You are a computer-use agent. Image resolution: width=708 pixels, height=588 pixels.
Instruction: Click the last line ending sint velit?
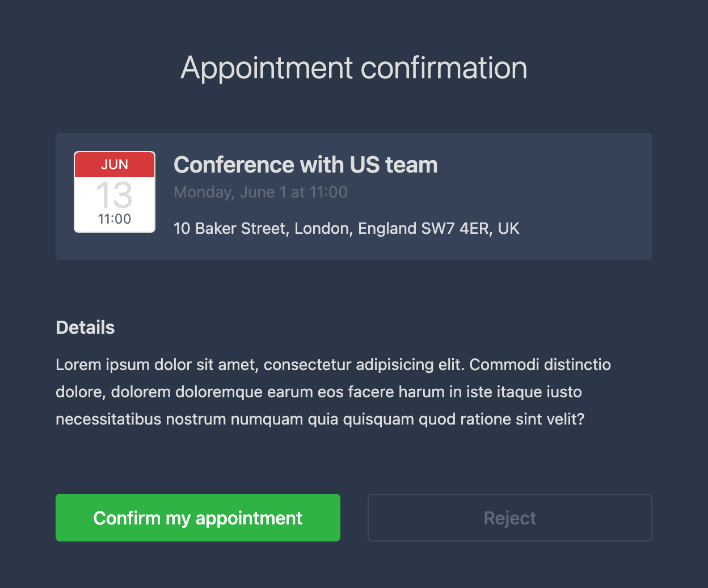click(x=320, y=419)
